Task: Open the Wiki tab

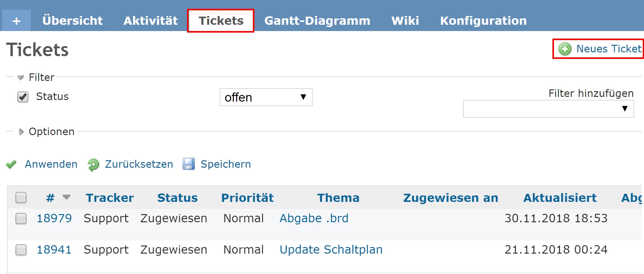Action: click(405, 21)
